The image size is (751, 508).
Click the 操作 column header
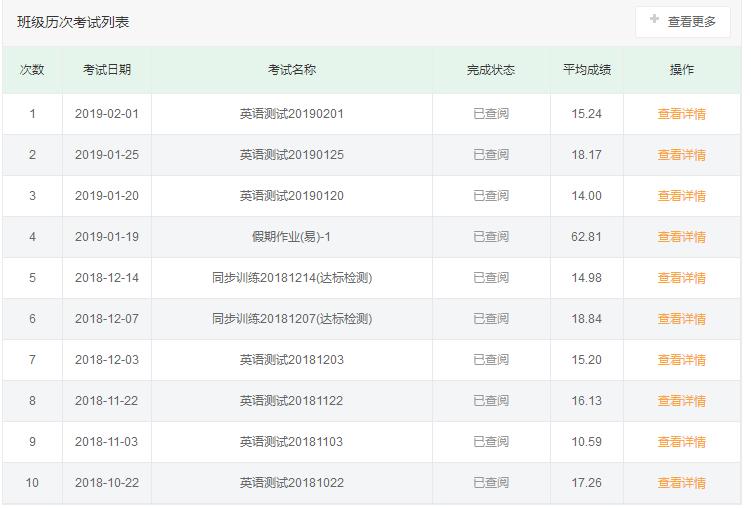[x=682, y=70]
